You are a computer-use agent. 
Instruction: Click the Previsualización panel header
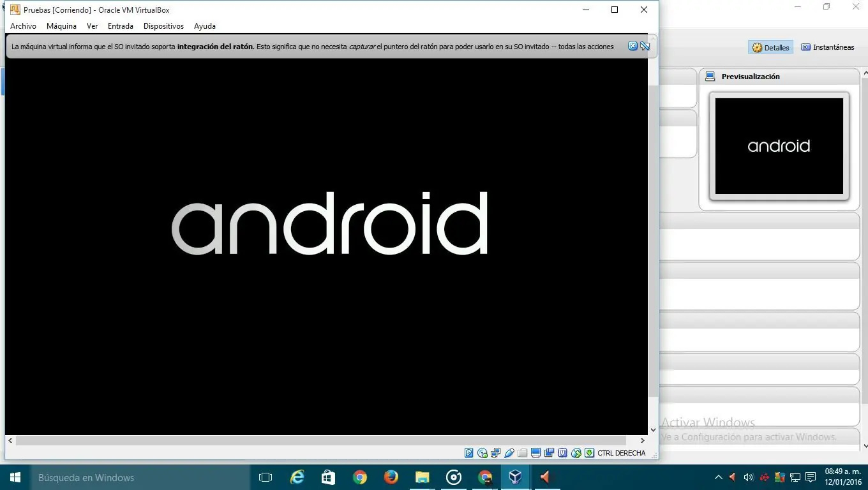(x=779, y=77)
